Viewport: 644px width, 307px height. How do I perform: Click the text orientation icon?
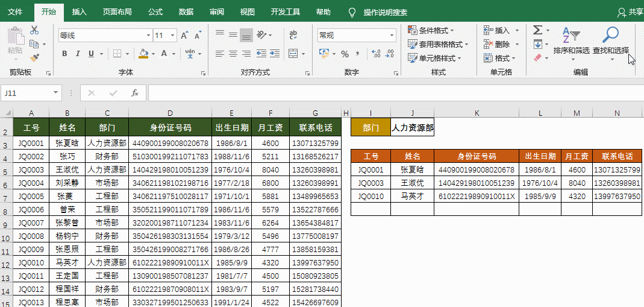tap(260, 35)
